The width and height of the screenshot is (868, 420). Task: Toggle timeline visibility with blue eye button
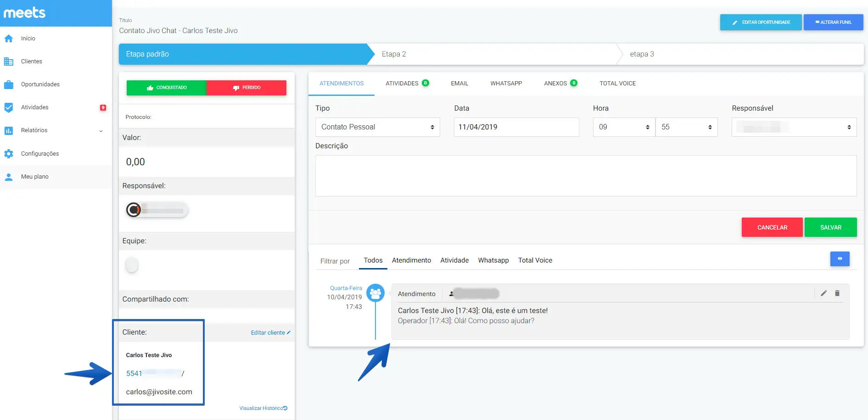click(840, 259)
